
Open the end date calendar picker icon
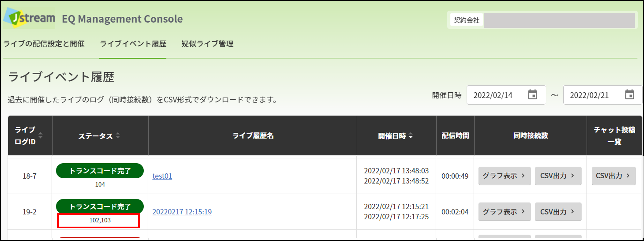[x=630, y=95]
